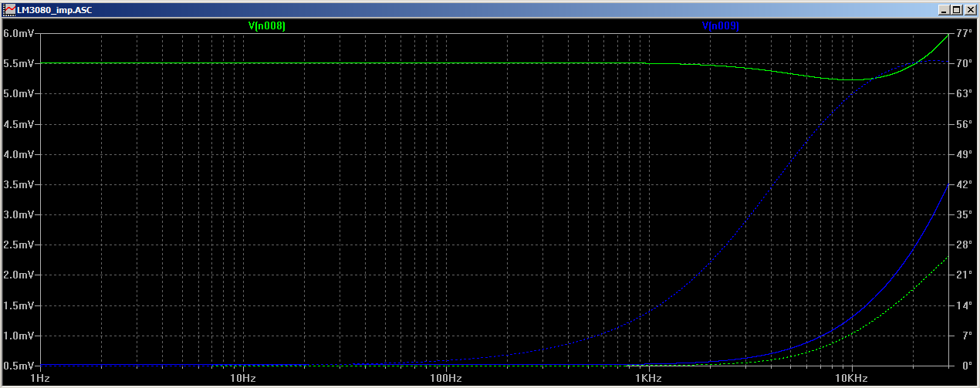
Task: Click the 1KHz frequency axis label
Action: pyautogui.click(x=649, y=379)
